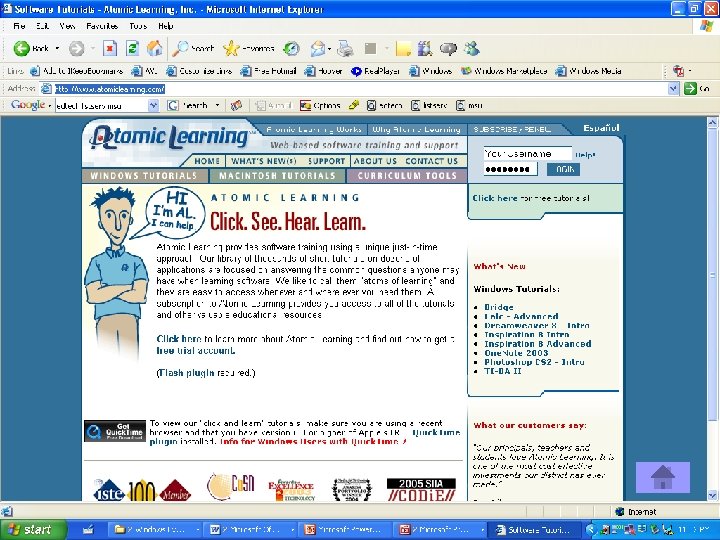Expand the Google search box dropdown
This screenshot has height=540, width=720.
tap(153, 106)
